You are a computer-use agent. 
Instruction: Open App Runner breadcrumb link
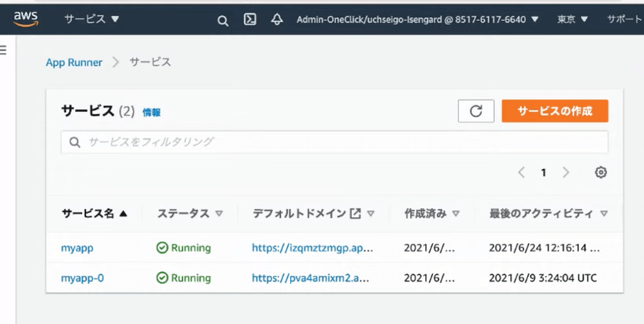pyautogui.click(x=74, y=62)
